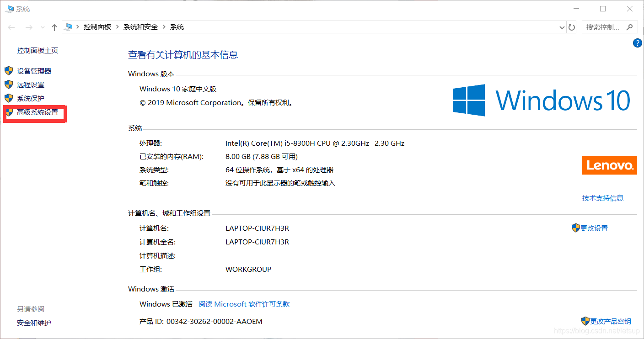The image size is (644, 339).
Task: Open 技术支持信息 link
Action: (x=603, y=198)
